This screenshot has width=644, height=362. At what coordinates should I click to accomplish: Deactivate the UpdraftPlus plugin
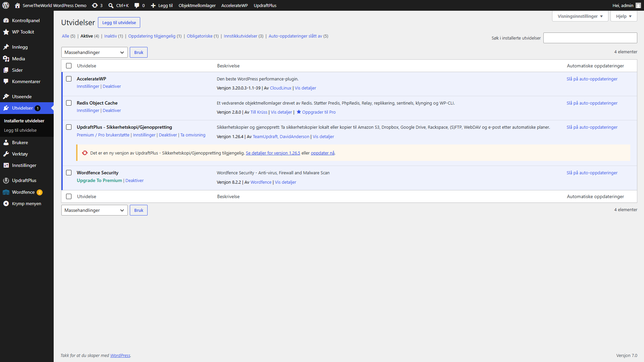pyautogui.click(x=168, y=135)
